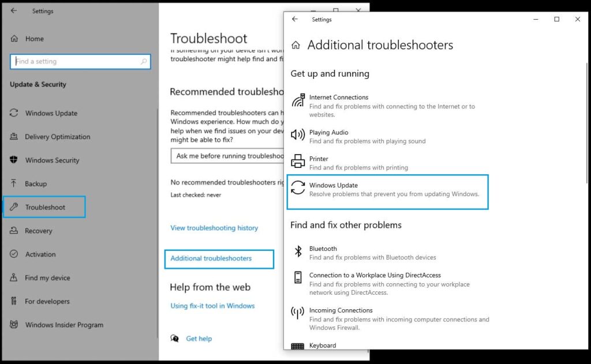Click Find and fix problems with printing

coord(358,168)
